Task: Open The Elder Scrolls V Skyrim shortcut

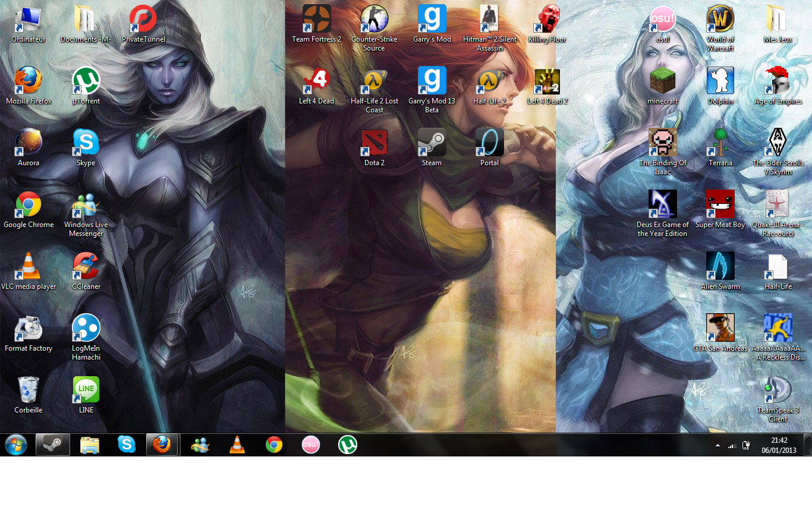Action: tap(778, 153)
